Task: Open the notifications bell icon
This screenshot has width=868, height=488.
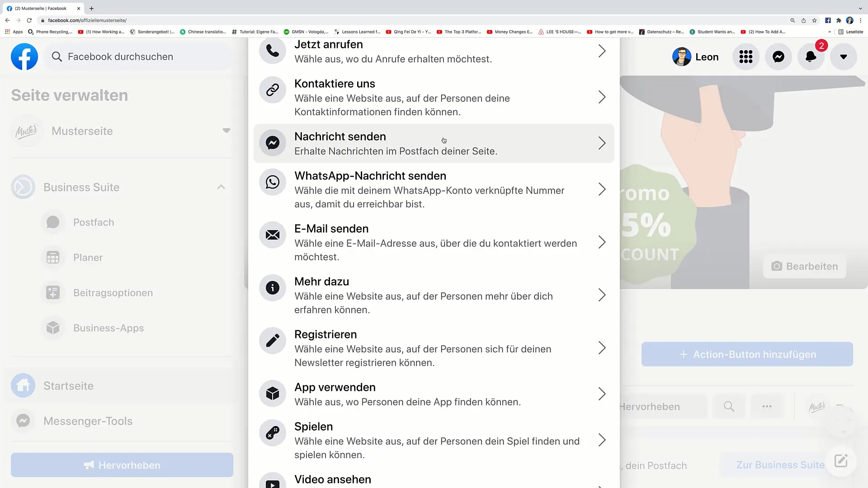Action: (x=811, y=56)
